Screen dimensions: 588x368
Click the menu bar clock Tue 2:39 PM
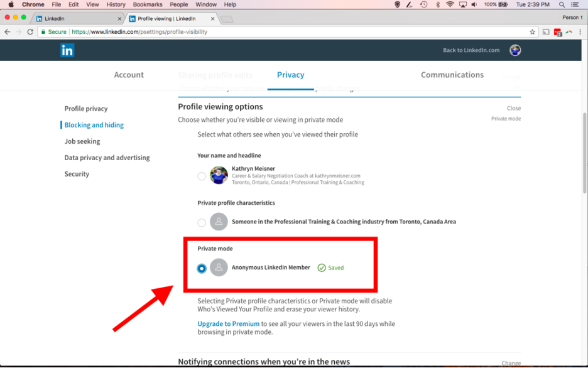(x=533, y=4)
